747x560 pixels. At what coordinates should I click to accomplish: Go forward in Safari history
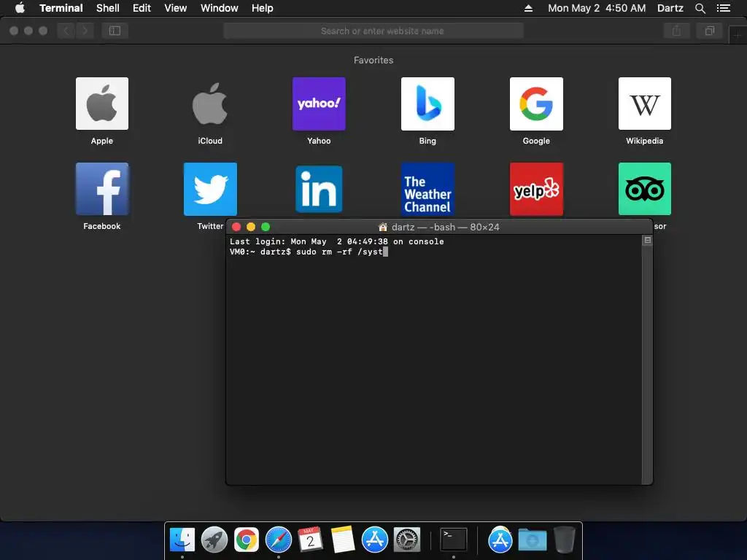(x=85, y=31)
